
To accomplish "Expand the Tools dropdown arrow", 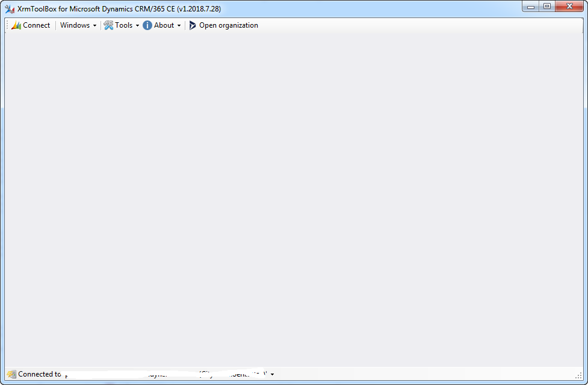I will pyautogui.click(x=137, y=25).
